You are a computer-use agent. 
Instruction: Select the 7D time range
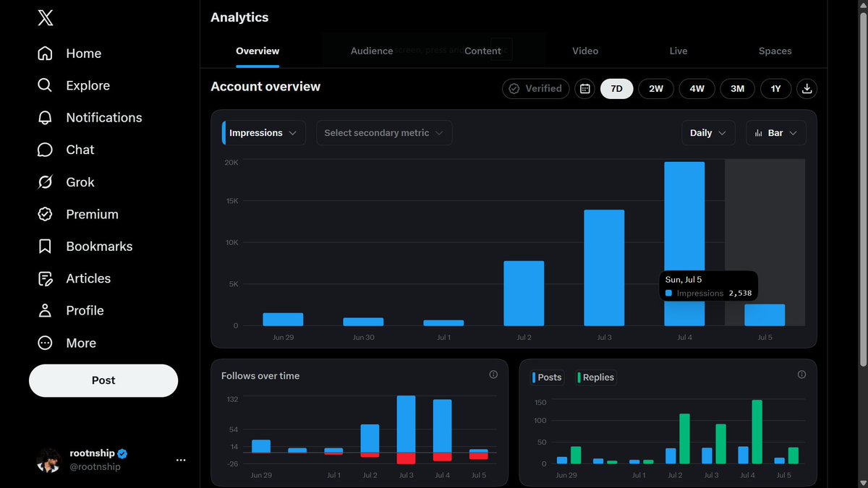616,89
